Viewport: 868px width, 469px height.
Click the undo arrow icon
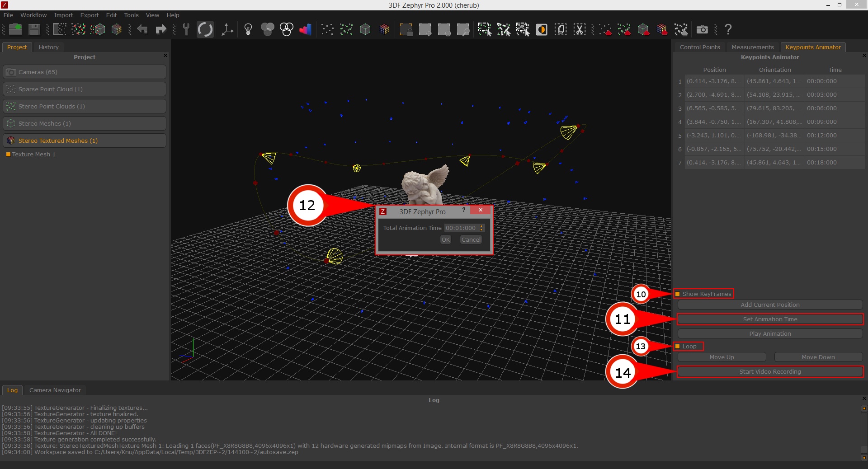pyautogui.click(x=142, y=30)
